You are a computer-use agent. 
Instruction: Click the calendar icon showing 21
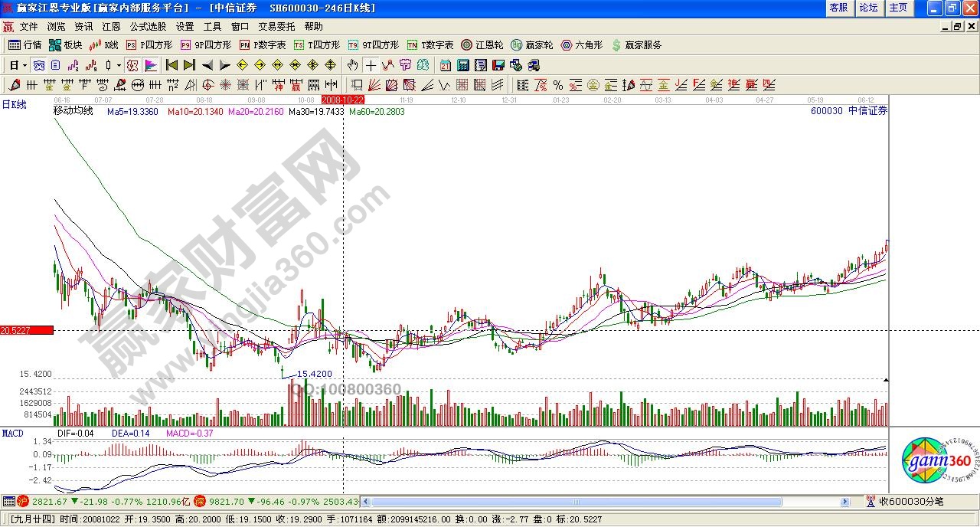(x=446, y=65)
